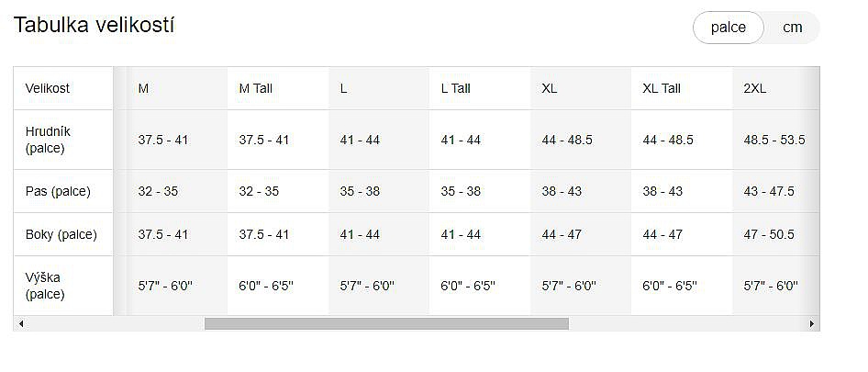The height and width of the screenshot is (372, 868).
Task: Click the Boky (palce) row label
Action: coord(61,234)
